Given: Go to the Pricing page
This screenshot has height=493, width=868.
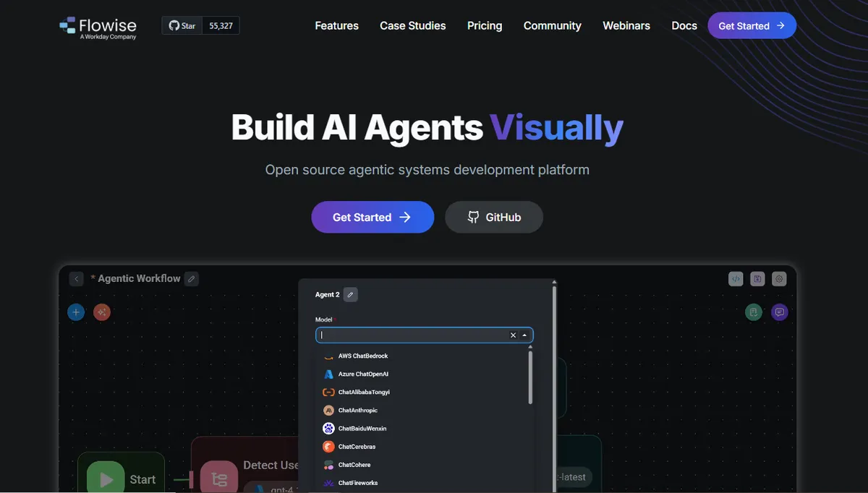Looking at the screenshot, I should 485,26.
